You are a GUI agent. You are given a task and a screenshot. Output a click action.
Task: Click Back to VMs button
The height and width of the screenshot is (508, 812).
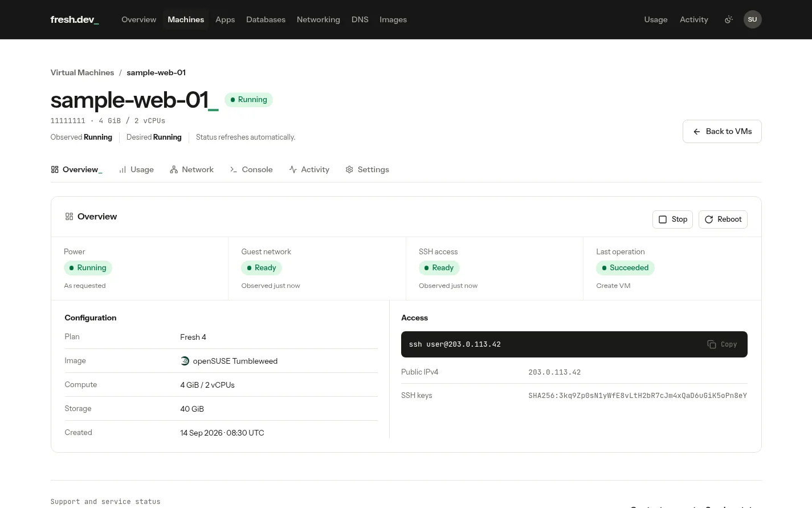click(x=722, y=132)
